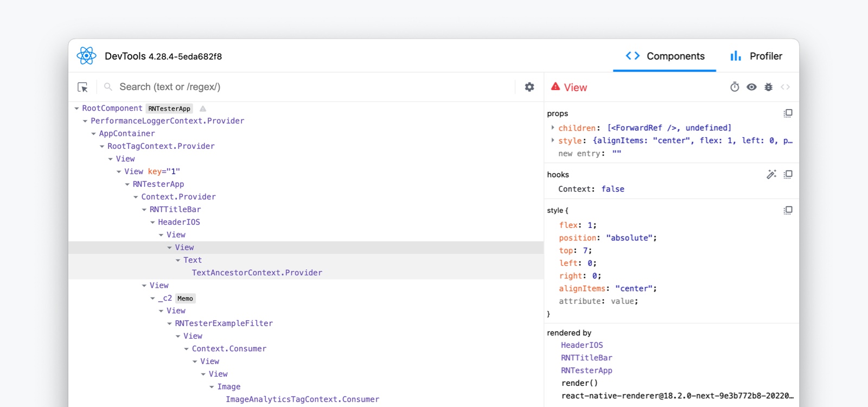Copy style object to clipboard icon
868x407 pixels.
coord(788,210)
